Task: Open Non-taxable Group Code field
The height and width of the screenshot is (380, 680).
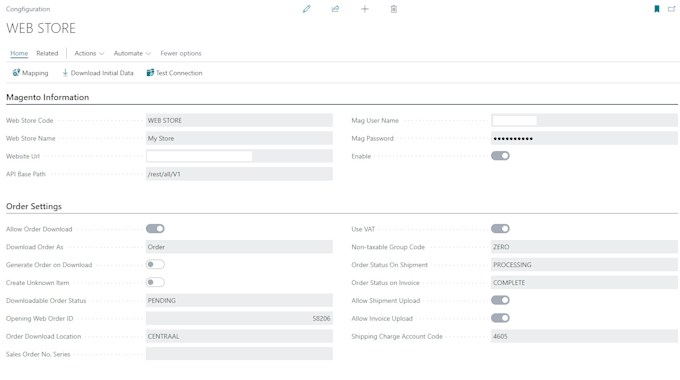Action: click(x=584, y=247)
